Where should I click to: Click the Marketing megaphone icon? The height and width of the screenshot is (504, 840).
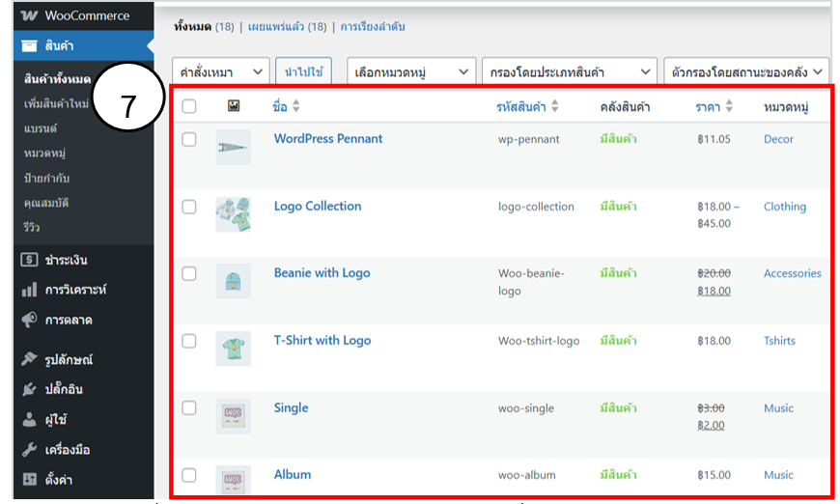click(29, 320)
